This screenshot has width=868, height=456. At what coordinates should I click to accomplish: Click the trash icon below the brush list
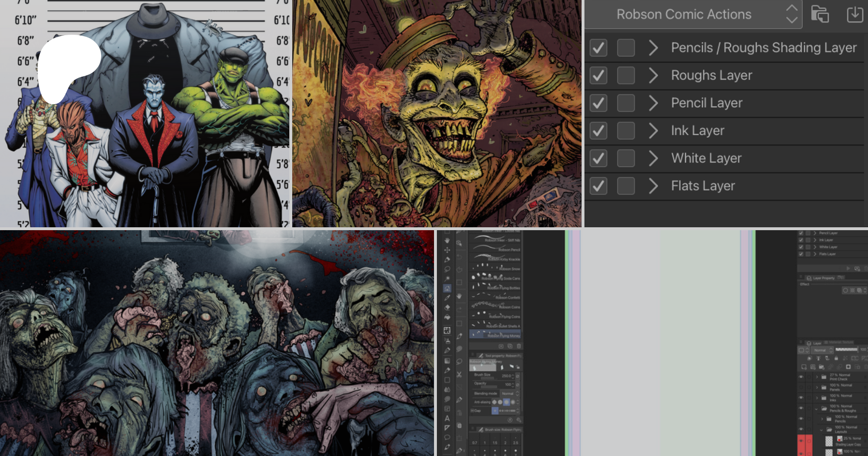point(519,346)
